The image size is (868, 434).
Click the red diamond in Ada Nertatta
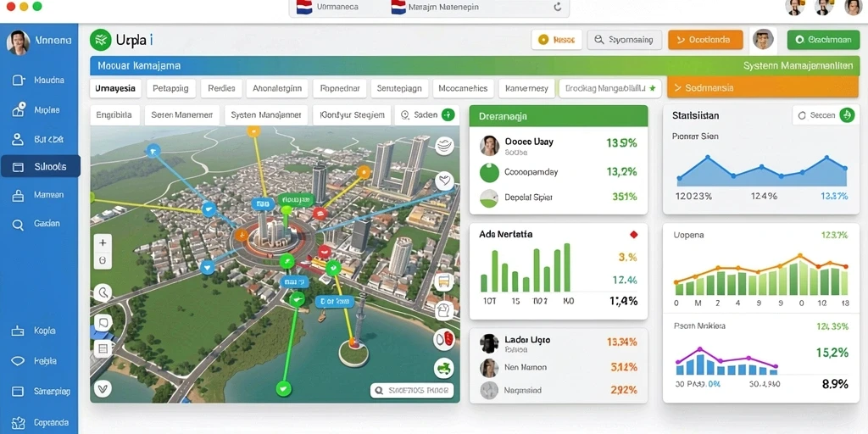(634, 235)
